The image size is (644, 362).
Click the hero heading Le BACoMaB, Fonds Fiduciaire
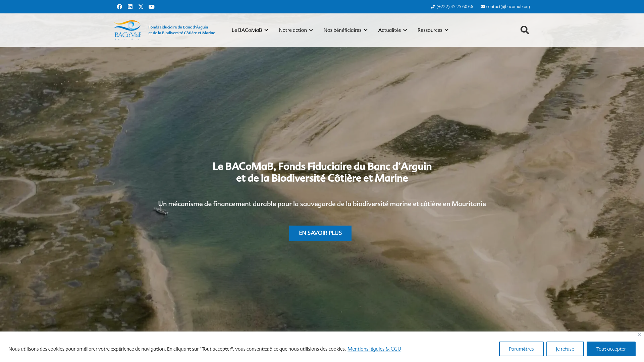coord(322,172)
